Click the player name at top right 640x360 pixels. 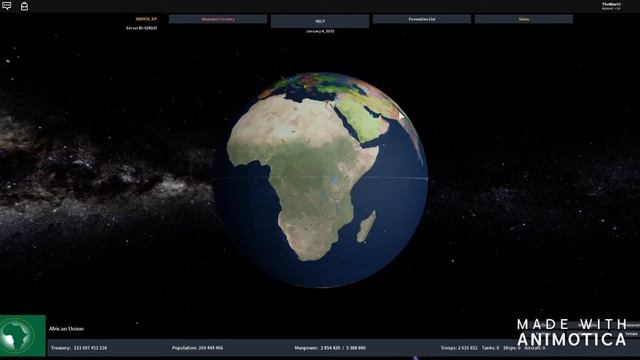[x=611, y=4]
